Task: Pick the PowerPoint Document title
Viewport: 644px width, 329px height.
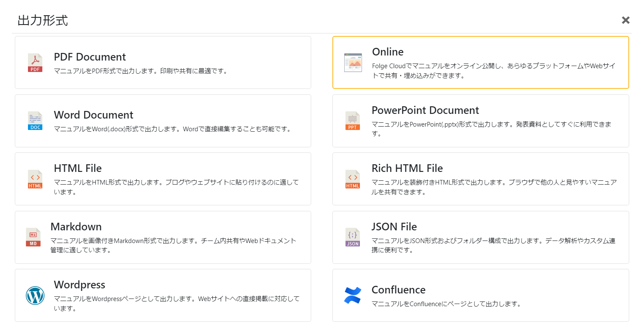Action: [x=425, y=110]
